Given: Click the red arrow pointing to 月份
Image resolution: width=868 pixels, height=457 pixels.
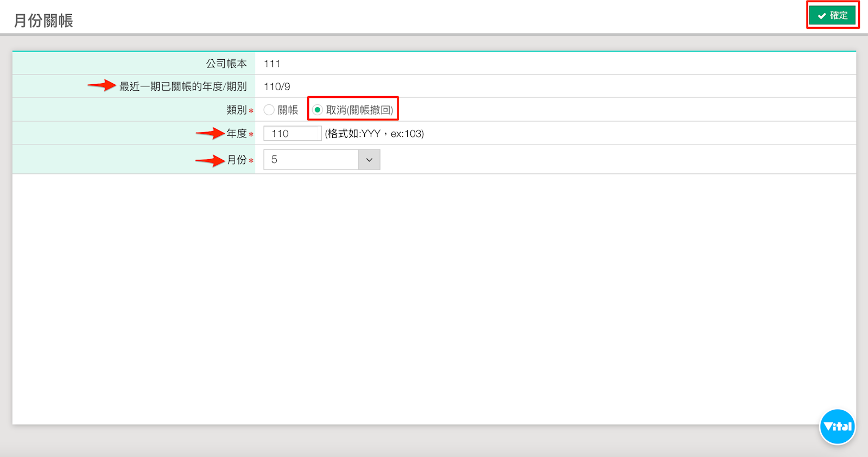Looking at the screenshot, I should 210,160.
